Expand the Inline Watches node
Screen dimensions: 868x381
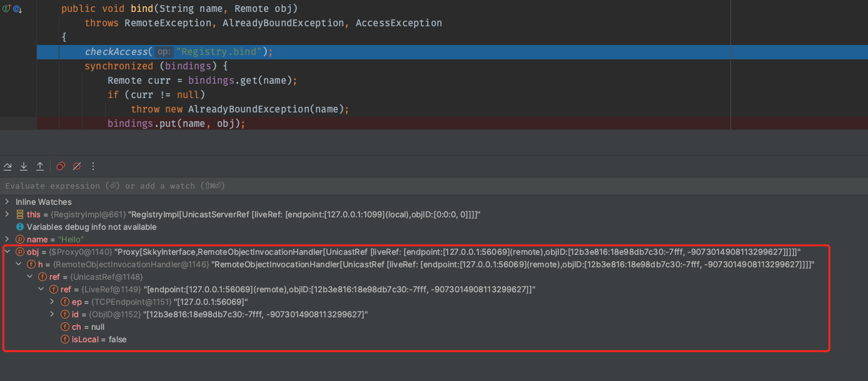(x=7, y=202)
